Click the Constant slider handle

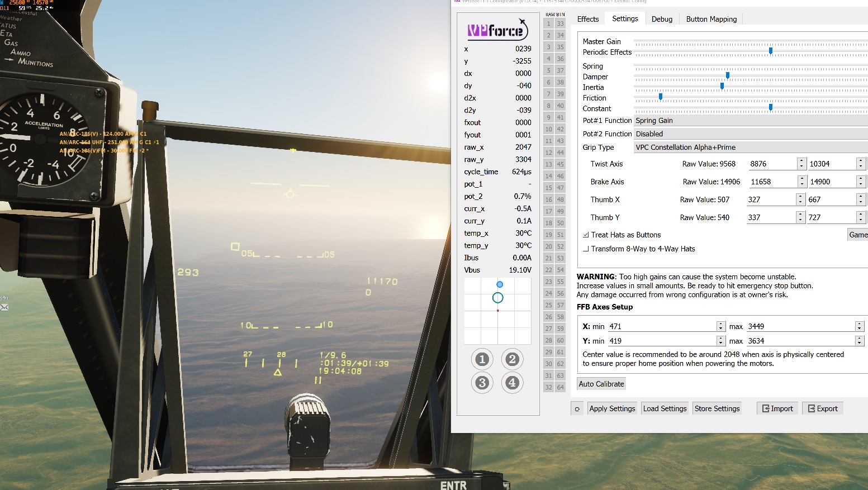[x=771, y=107]
